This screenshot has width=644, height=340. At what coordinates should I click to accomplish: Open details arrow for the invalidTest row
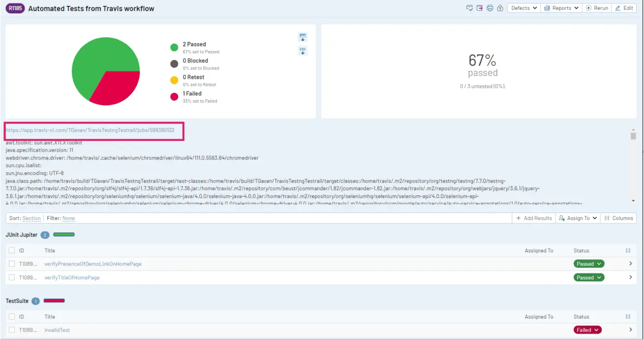(630, 330)
